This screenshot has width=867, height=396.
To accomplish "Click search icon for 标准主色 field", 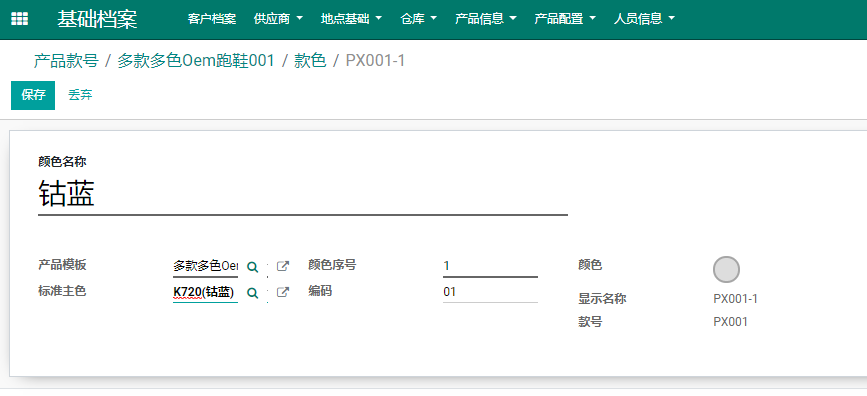I will click(253, 293).
